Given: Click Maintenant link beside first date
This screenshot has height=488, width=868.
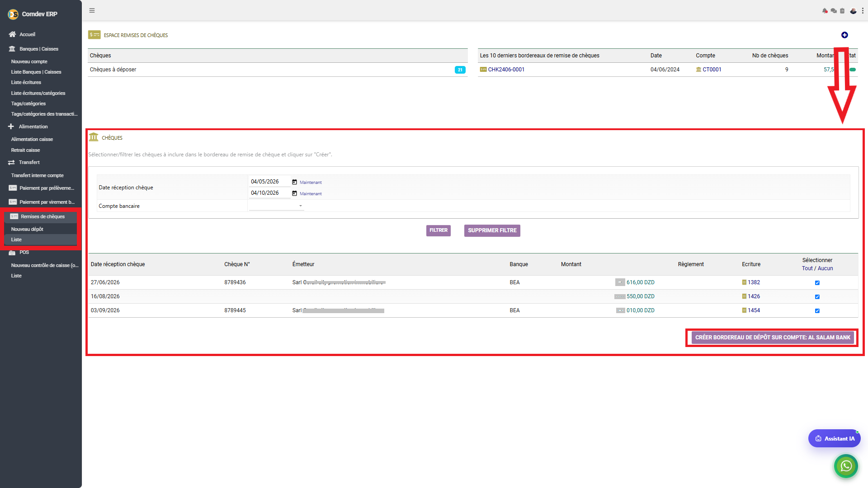Looking at the screenshot, I should click(x=311, y=183).
